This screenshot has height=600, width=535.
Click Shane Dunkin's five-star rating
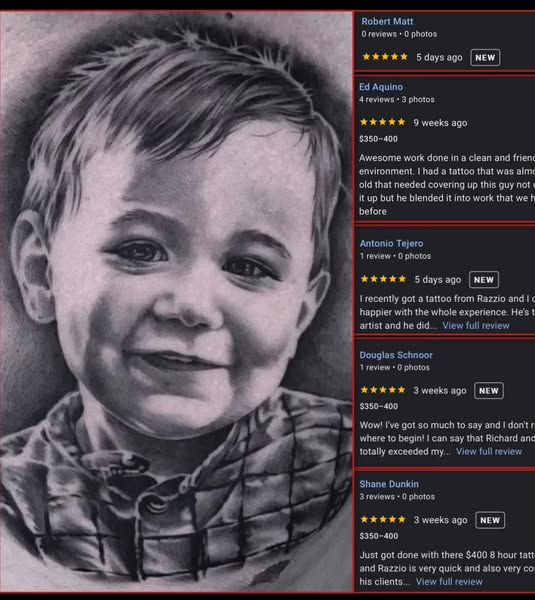(x=383, y=519)
